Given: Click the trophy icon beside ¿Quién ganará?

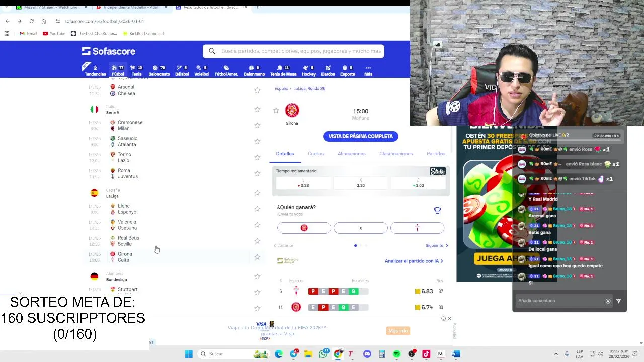Looking at the screenshot, I should tap(437, 210).
